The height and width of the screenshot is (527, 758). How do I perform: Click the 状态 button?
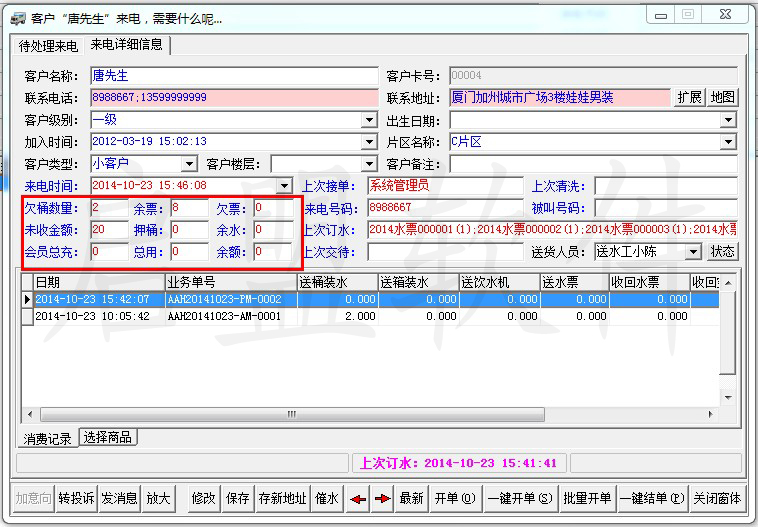pos(722,252)
